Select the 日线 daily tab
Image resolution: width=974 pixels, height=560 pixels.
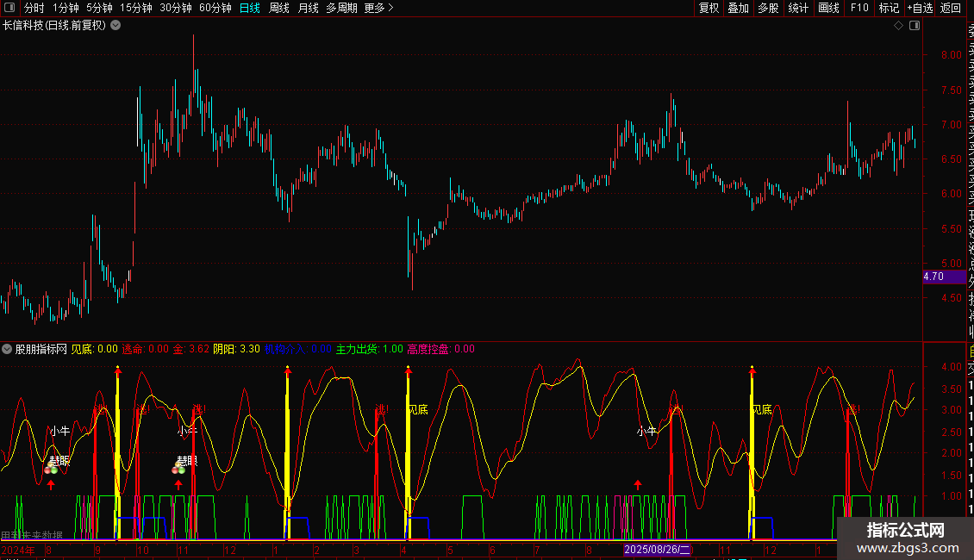click(250, 8)
